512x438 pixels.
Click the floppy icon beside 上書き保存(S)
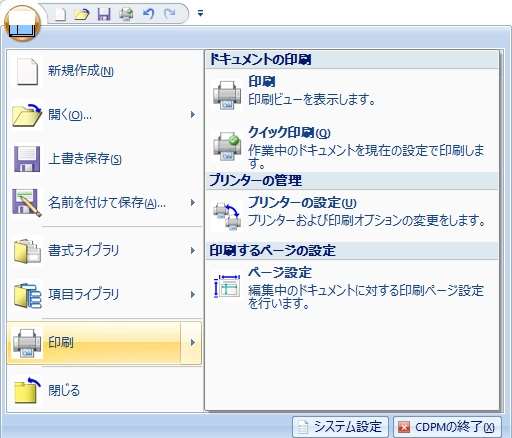point(27,159)
